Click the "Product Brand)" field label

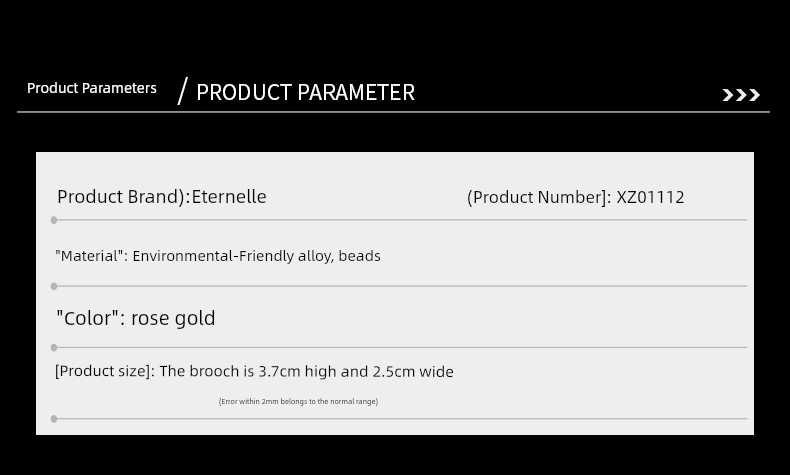click(121, 197)
